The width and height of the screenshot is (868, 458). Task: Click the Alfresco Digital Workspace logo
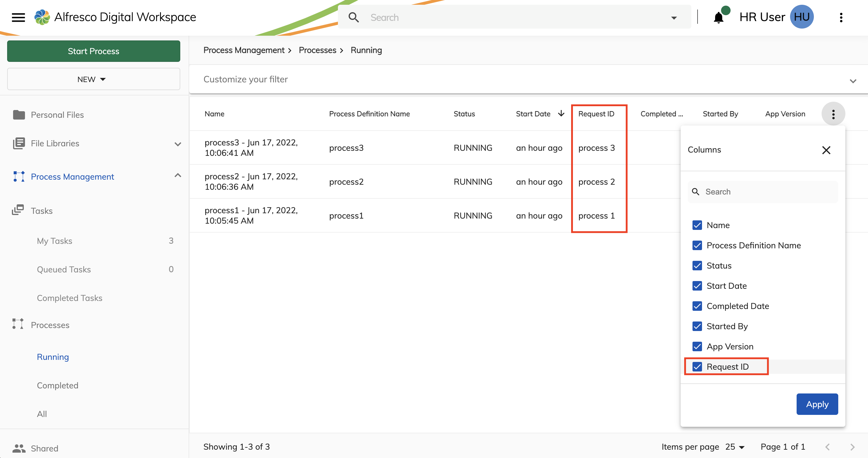point(42,17)
